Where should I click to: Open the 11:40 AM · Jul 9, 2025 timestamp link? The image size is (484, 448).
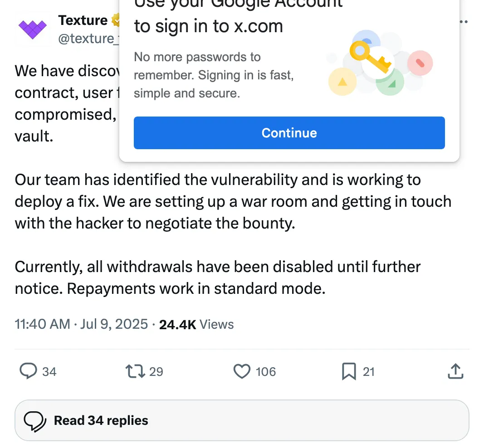point(82,324)
